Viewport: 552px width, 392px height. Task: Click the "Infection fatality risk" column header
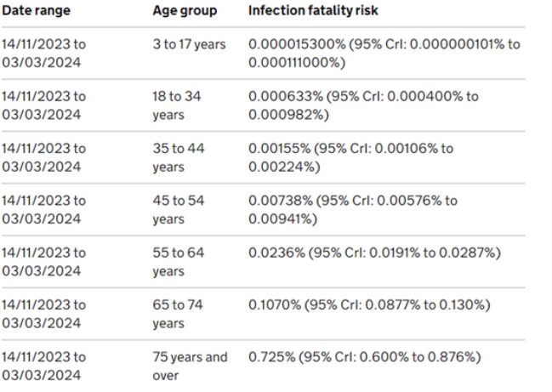(x=313, y=11)
